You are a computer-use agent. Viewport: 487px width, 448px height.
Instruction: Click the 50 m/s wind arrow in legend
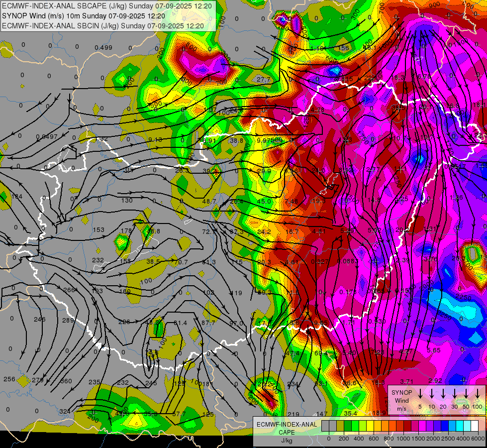[466, 394]
